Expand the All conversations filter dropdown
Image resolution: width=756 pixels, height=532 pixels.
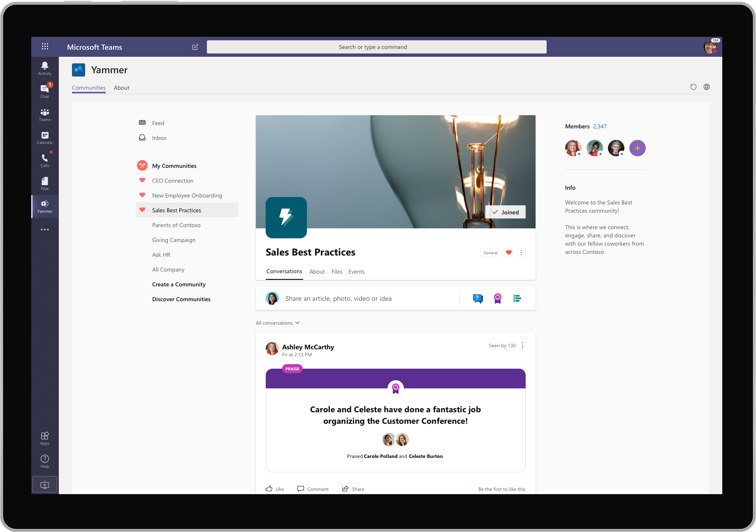coord(278,323)
